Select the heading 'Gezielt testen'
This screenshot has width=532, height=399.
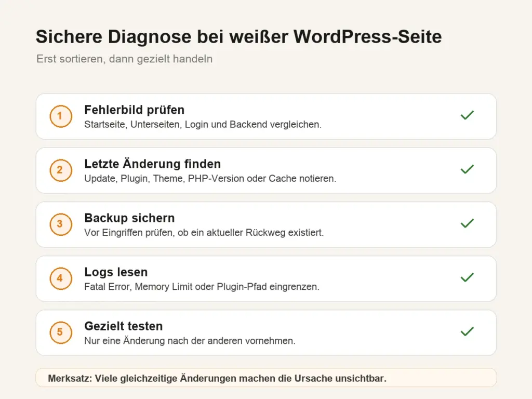124,326
